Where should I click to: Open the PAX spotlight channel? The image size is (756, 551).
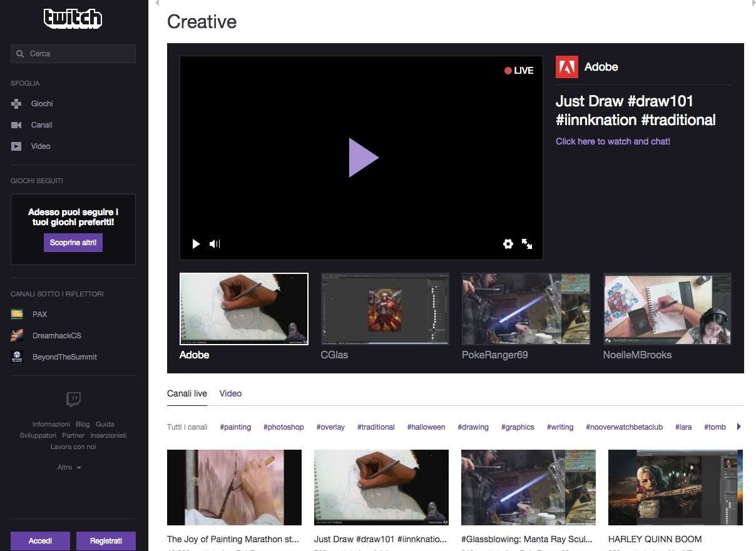point(40,314)
